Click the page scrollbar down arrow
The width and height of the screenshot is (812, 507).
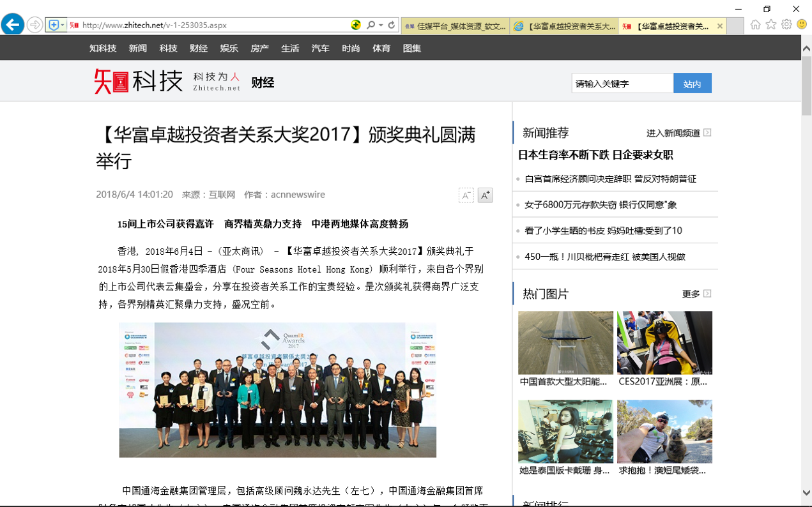click(806, 492)
